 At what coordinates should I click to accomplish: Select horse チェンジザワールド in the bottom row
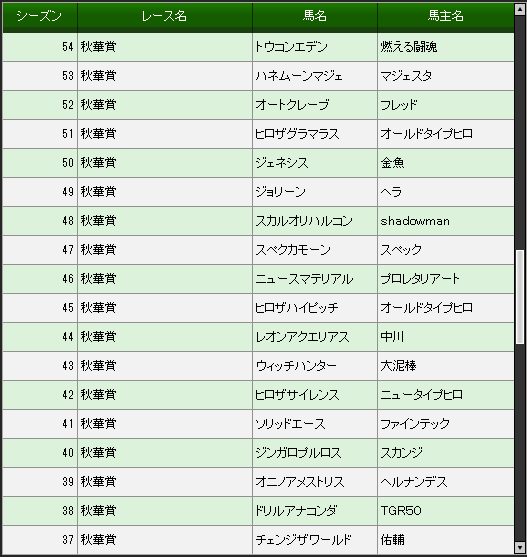(304, 540)
